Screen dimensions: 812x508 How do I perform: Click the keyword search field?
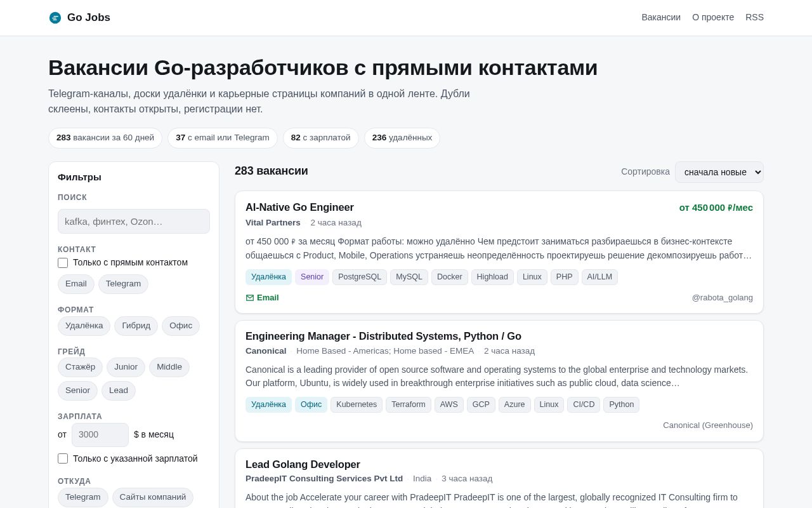pyautogui.click(x=134, y=222)
